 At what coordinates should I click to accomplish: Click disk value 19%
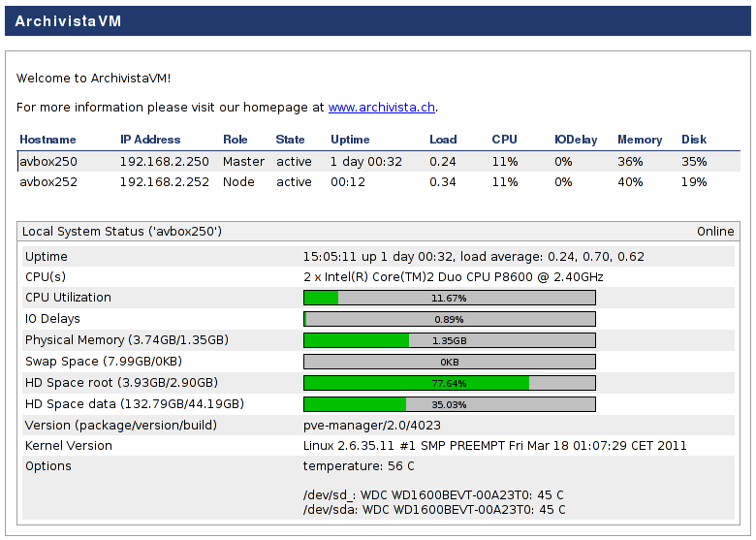pos(694,182)
